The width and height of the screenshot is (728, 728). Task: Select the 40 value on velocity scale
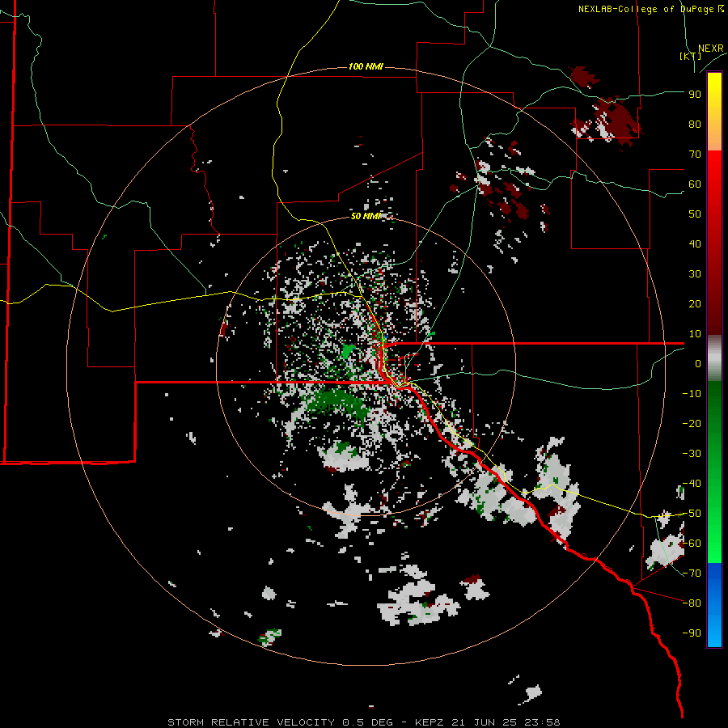tap(695, 244)
